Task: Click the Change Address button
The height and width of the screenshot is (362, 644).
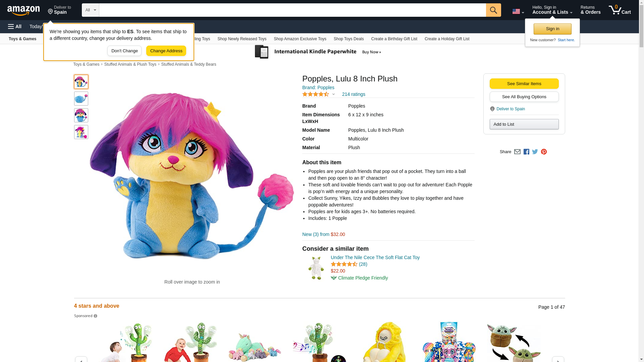Action: [x=166, y=51]
